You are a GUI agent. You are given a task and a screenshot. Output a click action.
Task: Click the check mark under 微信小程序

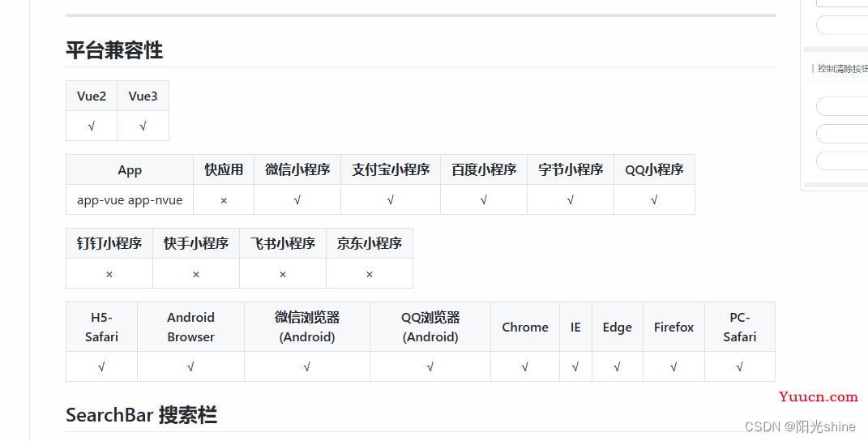(x=297, y=200)
